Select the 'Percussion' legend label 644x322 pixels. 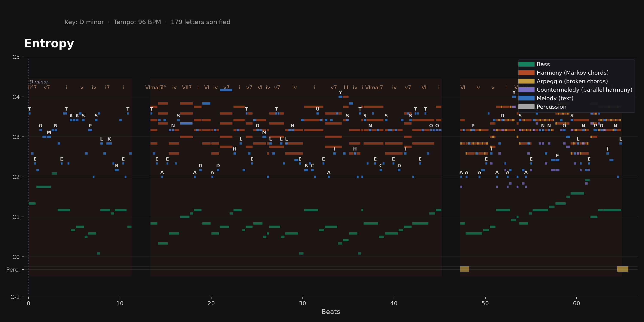pyautogui.click(x=551, y=107)
